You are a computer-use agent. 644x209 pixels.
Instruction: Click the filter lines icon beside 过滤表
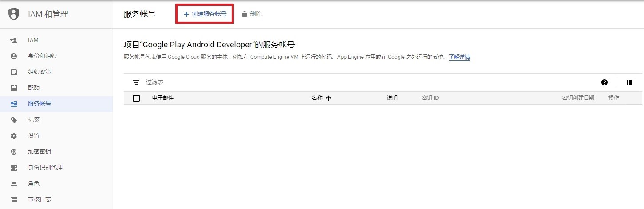point(136,82)
